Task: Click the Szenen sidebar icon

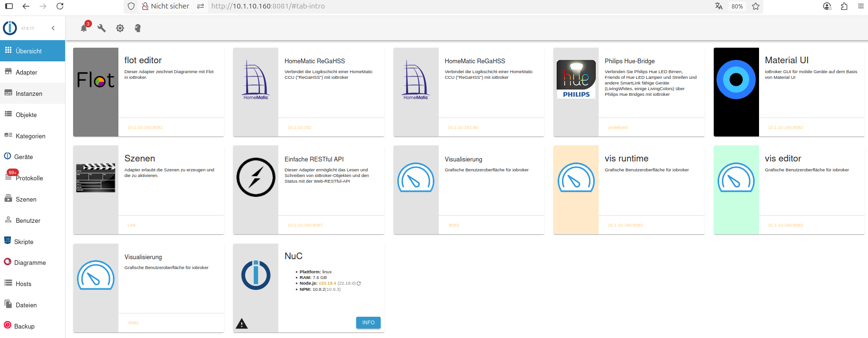Action: point(8,199)
